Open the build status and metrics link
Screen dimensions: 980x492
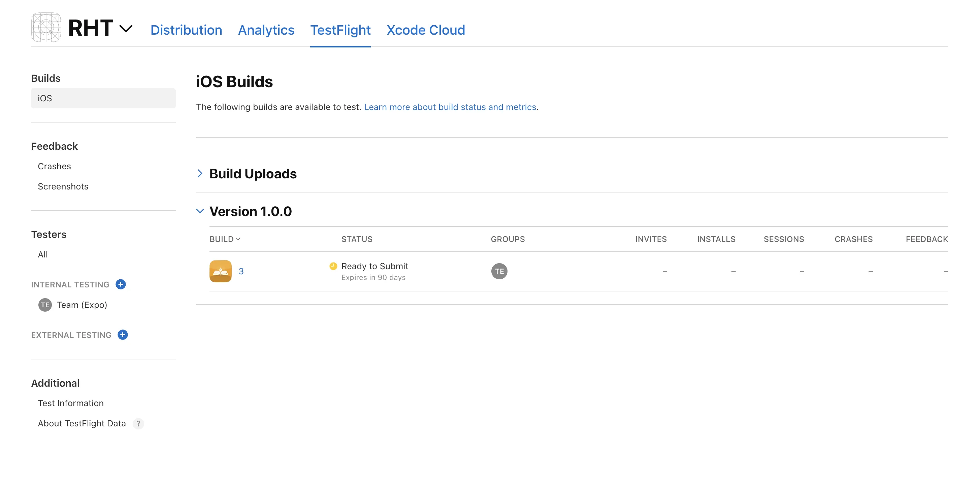[450, 107]
